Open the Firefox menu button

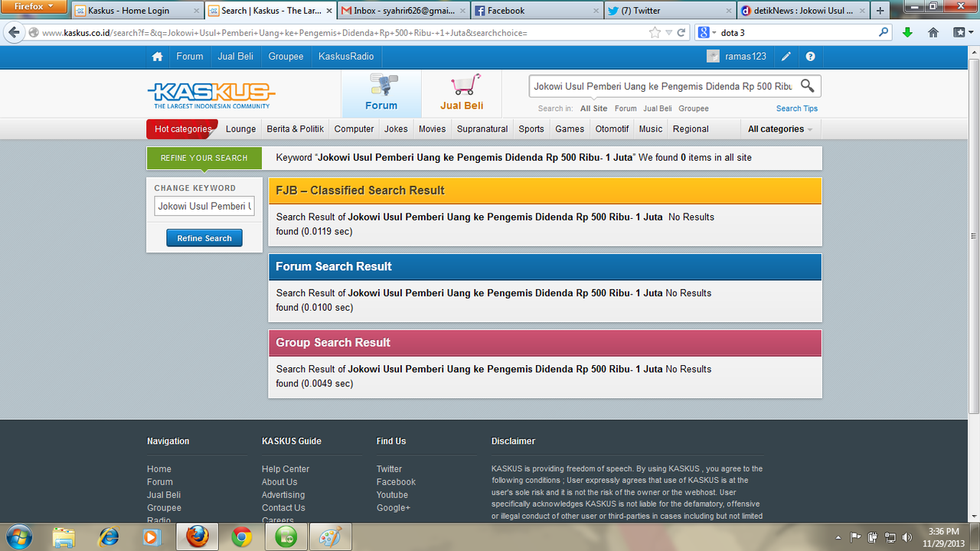tap(34, 7)
